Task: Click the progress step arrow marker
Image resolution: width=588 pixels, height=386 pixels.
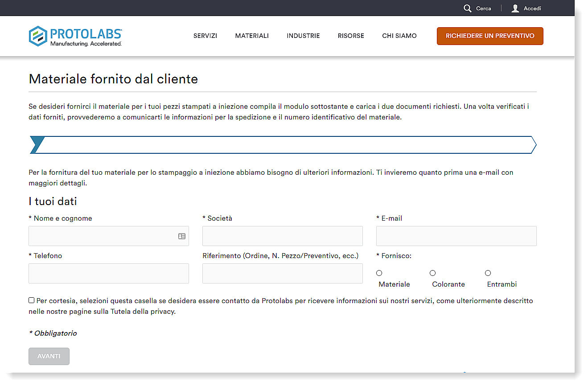Action: (x=37, y=145)
